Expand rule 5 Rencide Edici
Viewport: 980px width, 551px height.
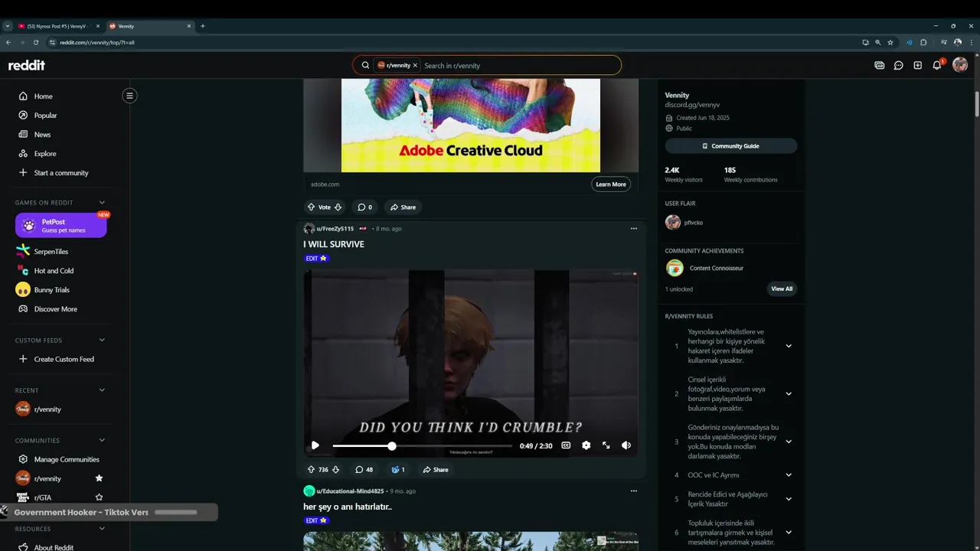pos(789,499)
